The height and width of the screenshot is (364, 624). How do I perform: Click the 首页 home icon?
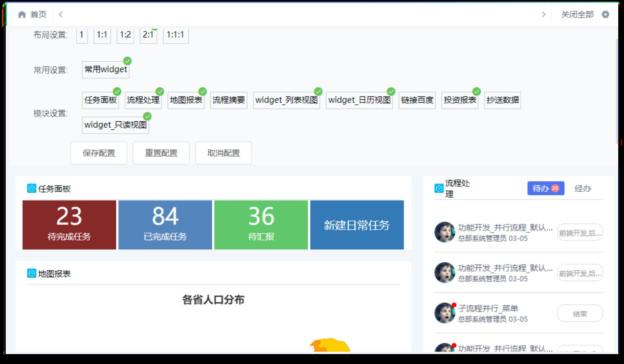23,14
